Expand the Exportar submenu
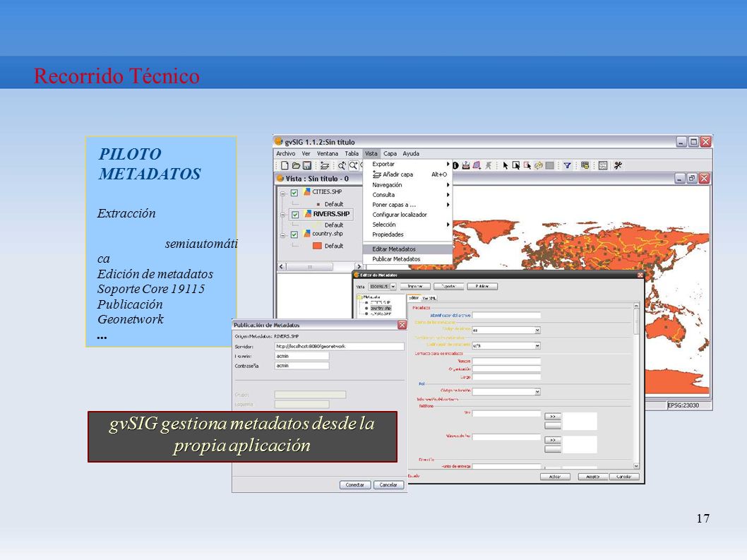 [407, 164]
